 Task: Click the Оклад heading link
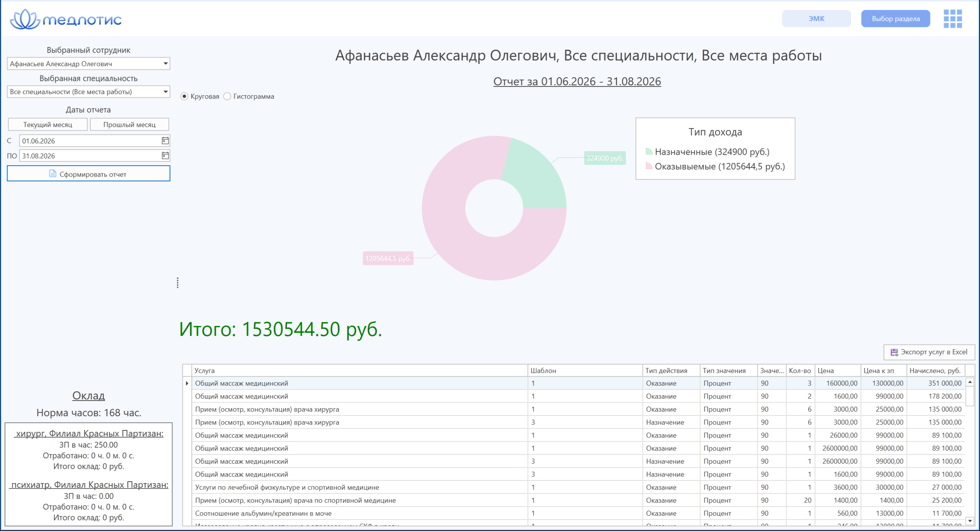(x=88, y=395)
